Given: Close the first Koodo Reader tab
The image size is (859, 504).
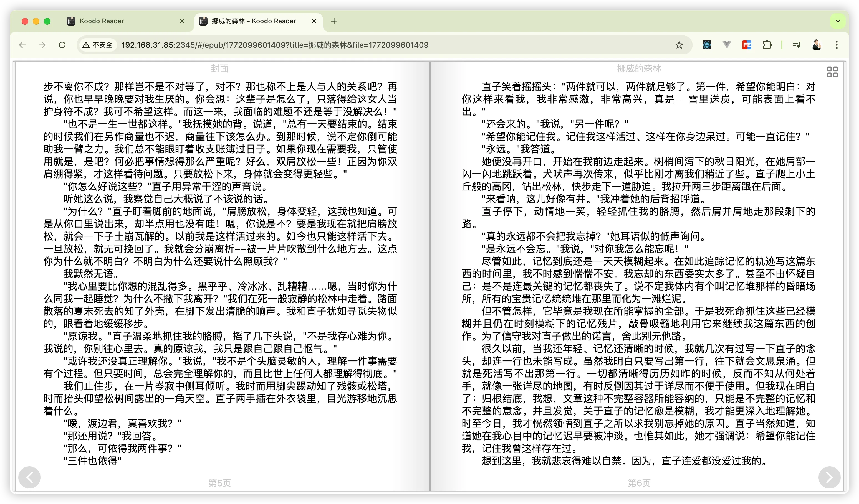Looking at the screenshot, I should 182,21.
